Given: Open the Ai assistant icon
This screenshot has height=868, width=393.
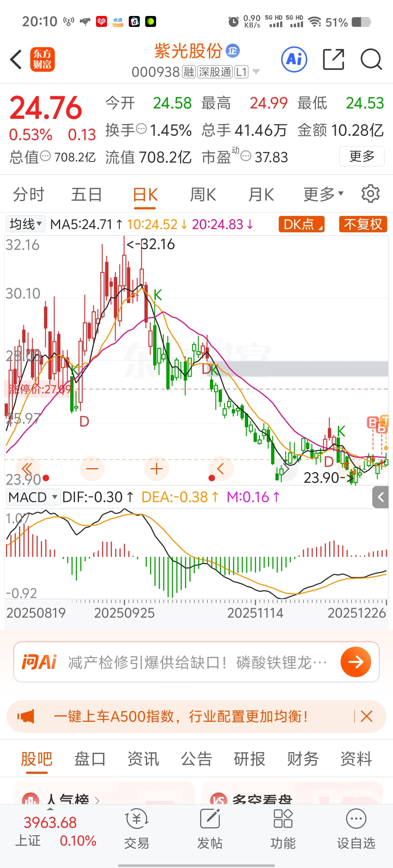Looking at the screenshot, I should 294,59.
